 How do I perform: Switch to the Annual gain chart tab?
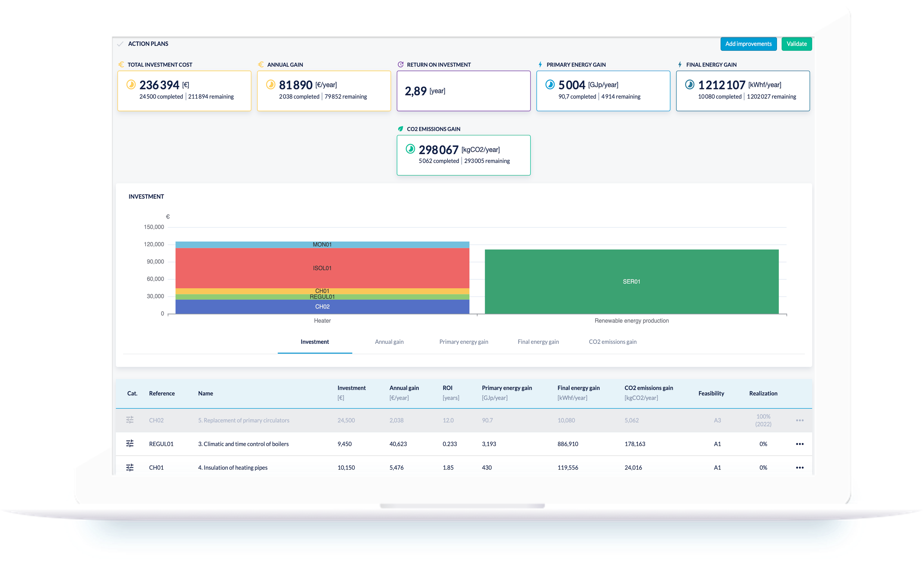click(389, 342)
